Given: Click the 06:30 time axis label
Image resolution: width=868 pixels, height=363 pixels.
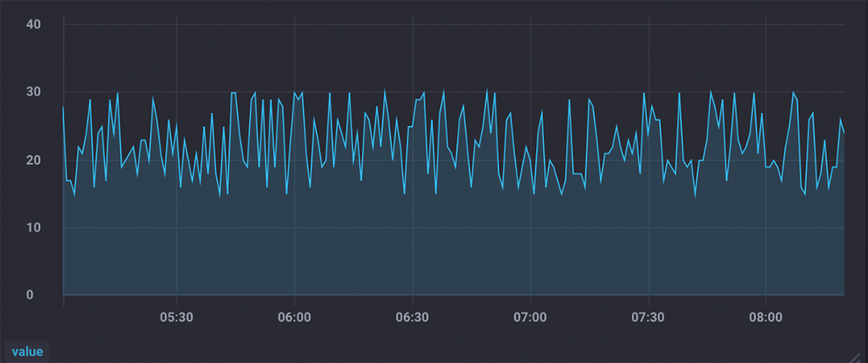Looking at the screenshot, I should [412, 317].
